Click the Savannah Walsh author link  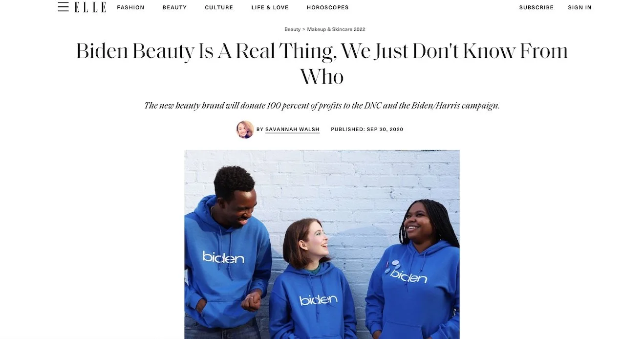point(292,129)
